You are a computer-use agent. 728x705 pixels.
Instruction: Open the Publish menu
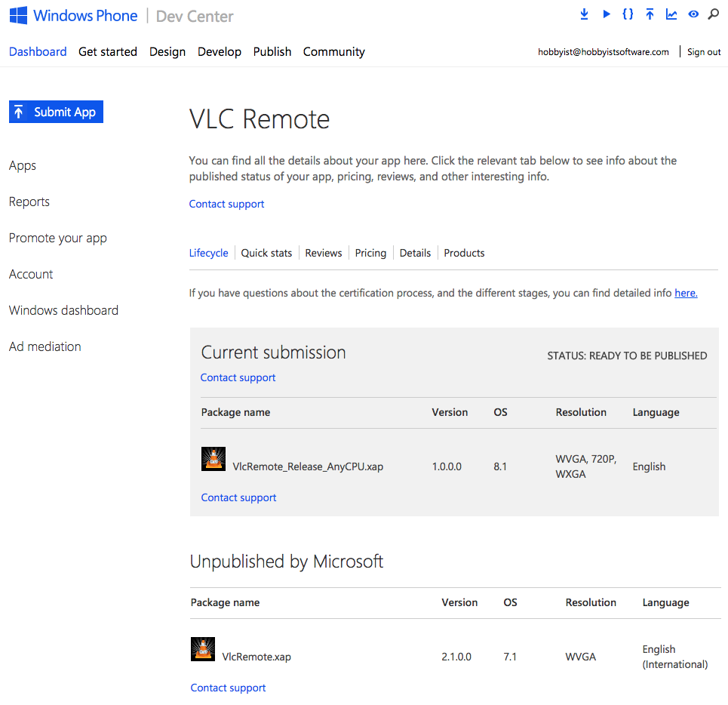pos(272,51)
